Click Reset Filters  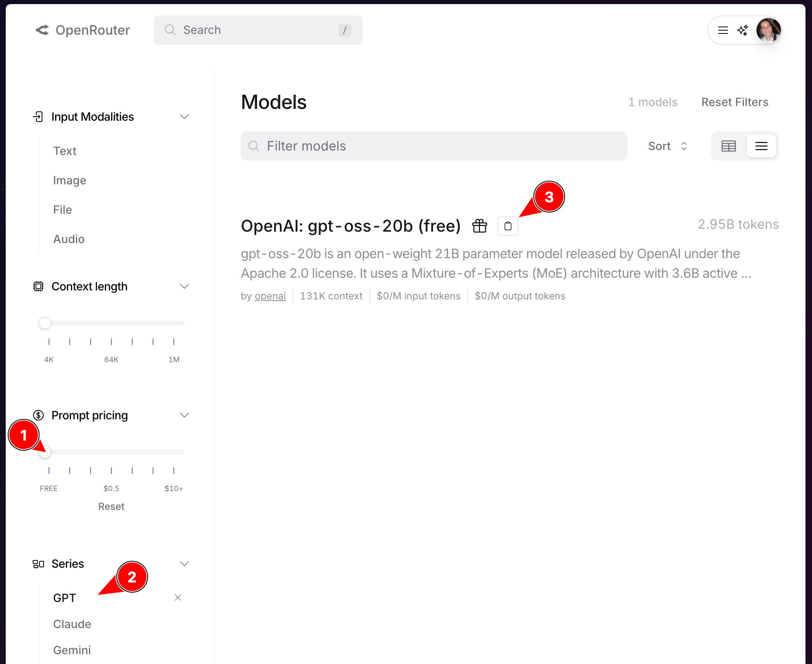735,102
